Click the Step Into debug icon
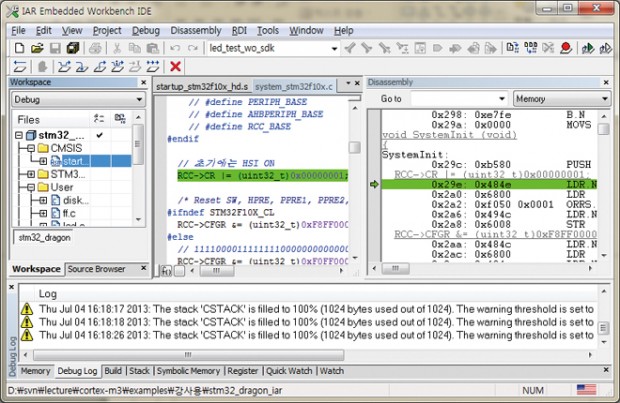620x403 pixels. point(81,66)
